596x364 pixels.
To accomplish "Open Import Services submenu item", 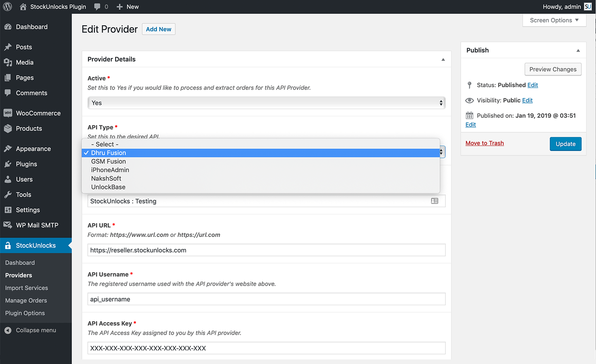I will click(x=26, y=288).
